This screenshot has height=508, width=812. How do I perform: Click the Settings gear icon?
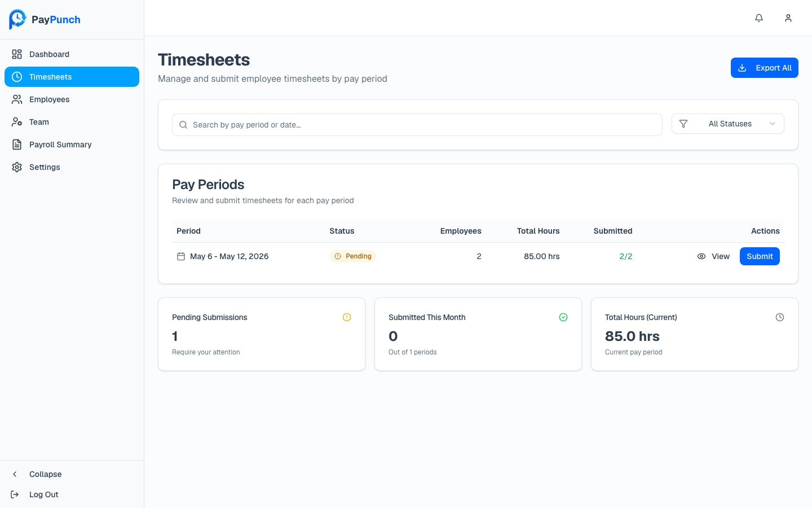coord(17,167)
